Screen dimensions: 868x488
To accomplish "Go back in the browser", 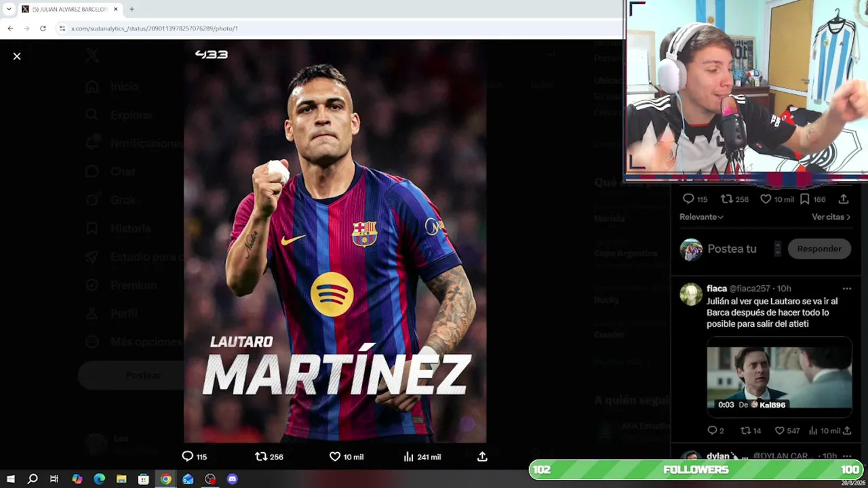I will click(x=10, y=28).
